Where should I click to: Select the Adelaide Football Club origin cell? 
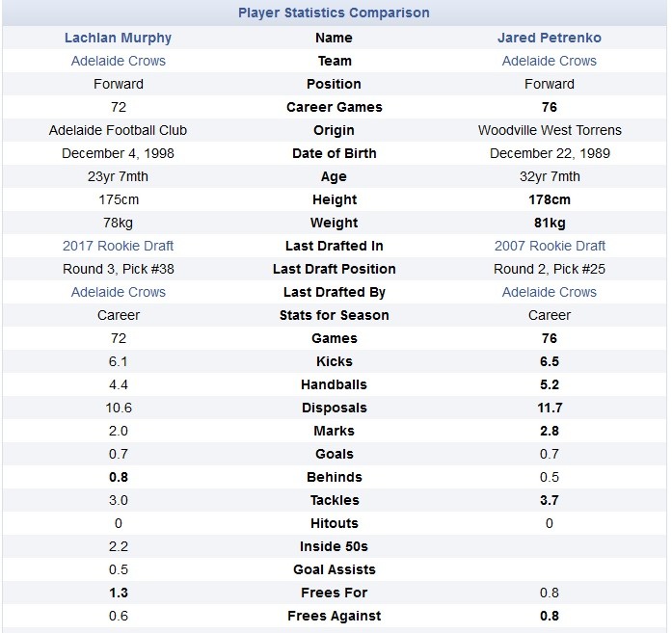[x=119, y=130]
